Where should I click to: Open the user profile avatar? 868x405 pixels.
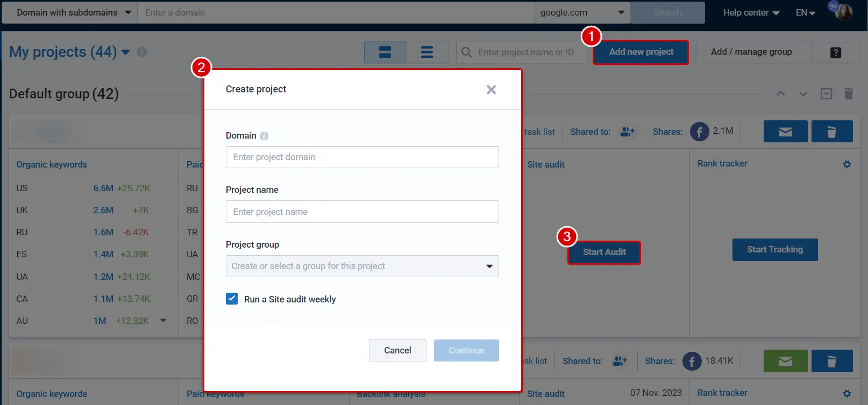click(x=843, y=12)
